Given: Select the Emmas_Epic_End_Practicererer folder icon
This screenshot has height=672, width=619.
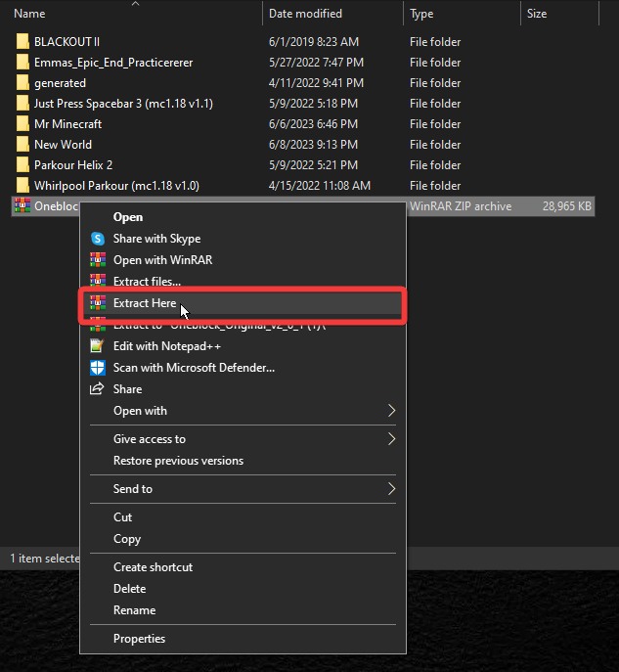Looking at the screenshot, I should pyautogui.click(x=22, y=63).
